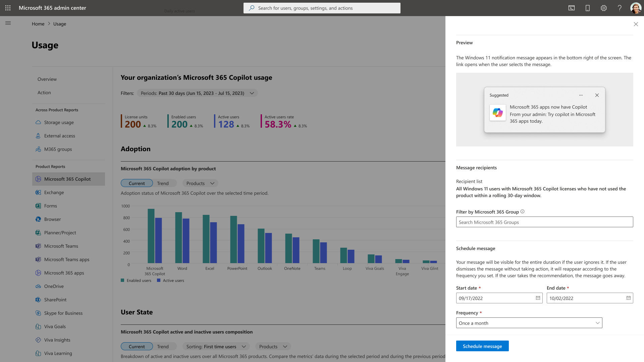Open the Periods Past 30 days filter dropdown
644x362 pixels.
click(197, 93)
